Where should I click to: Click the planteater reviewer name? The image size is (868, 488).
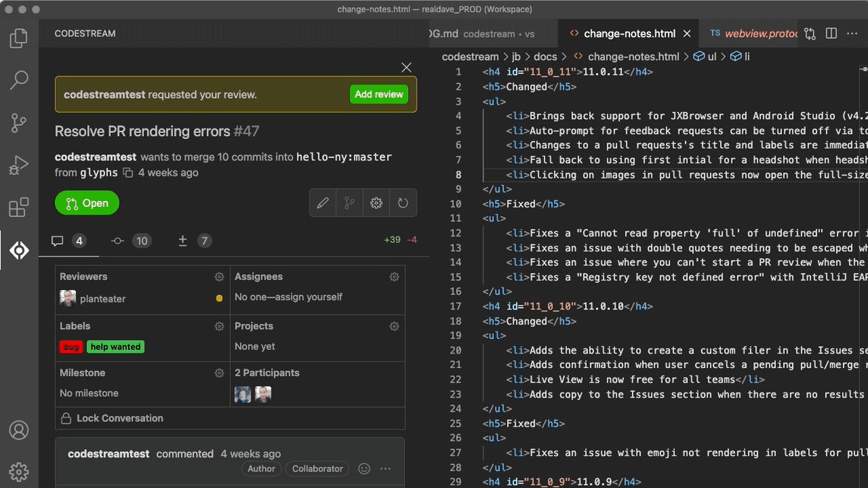pos(103,299)
